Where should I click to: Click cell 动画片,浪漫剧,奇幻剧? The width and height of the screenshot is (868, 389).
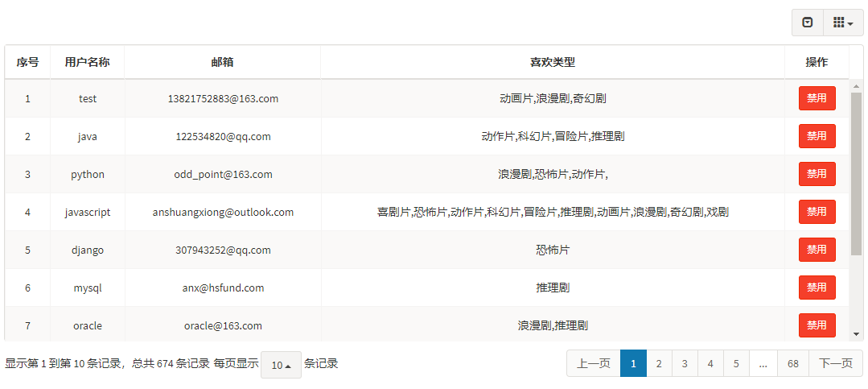point(553,98)
